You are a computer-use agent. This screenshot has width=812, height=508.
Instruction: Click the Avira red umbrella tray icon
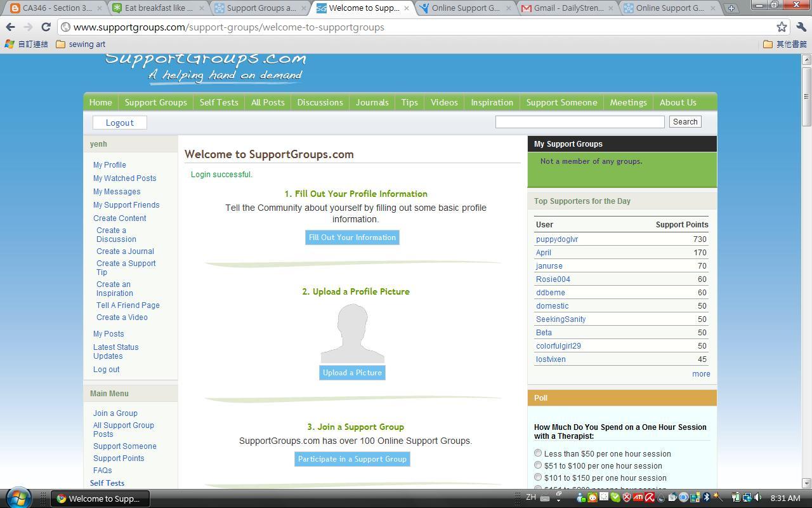tap(650, 497)
